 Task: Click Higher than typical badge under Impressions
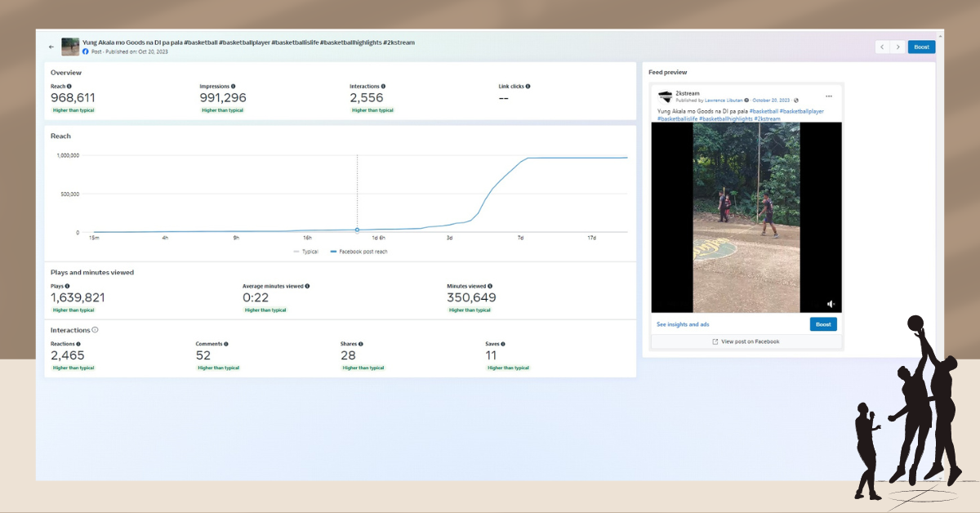(222, 110)
